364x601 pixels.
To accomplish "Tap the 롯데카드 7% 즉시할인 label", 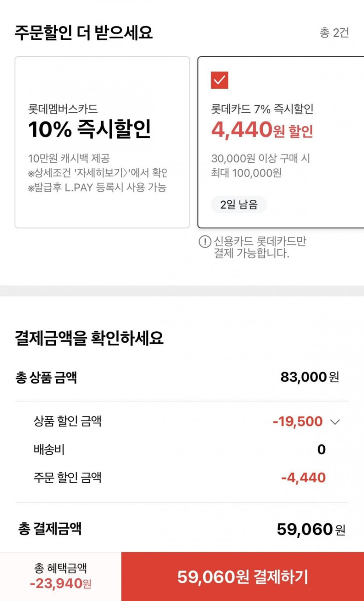I will pyautogui.click(x=262, y=109).
